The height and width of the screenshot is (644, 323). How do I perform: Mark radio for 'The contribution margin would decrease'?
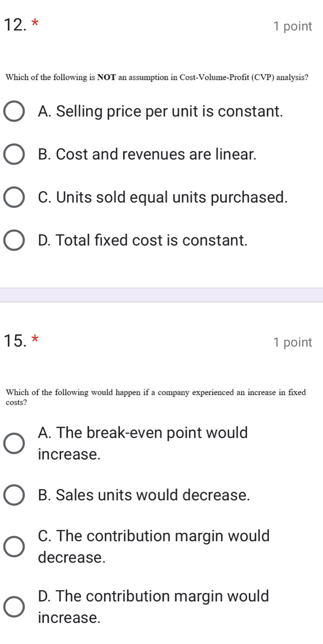[x=14, y=546]
